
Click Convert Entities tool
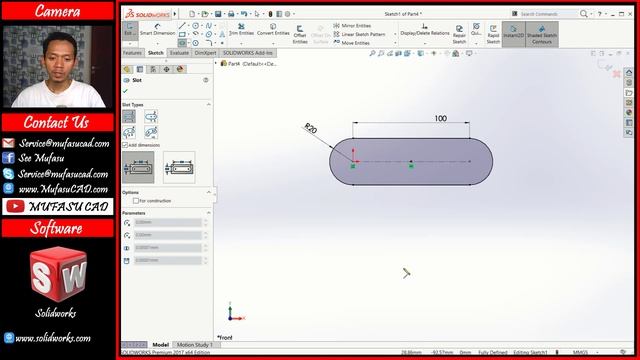273,29
